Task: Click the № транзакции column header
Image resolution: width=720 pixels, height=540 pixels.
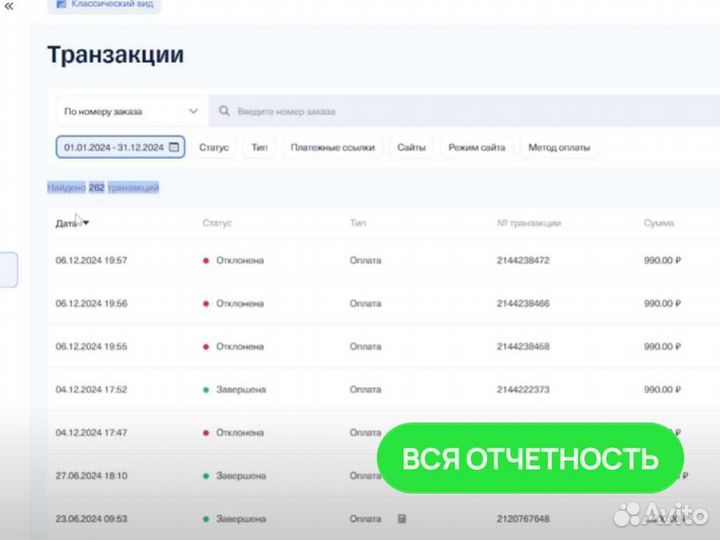Action: [529, 223]
